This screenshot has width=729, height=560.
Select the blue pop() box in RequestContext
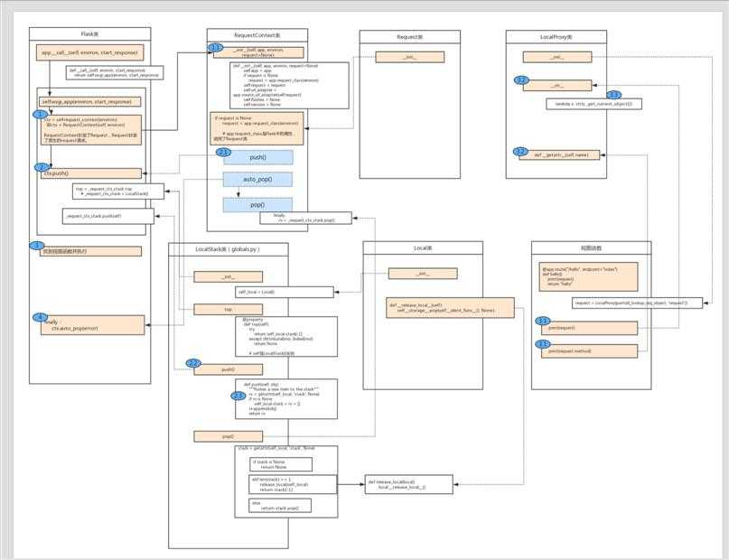[258, 205]
